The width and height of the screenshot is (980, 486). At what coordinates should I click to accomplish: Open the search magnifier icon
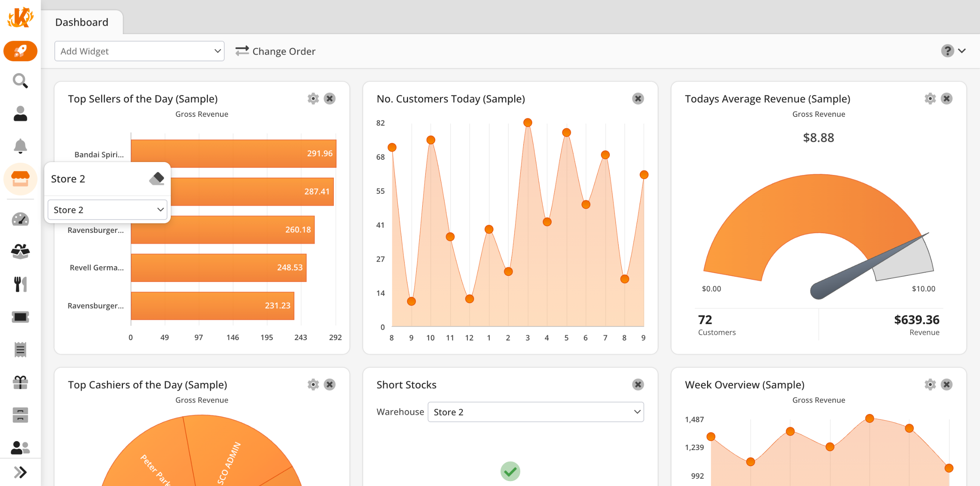point(20,81)
